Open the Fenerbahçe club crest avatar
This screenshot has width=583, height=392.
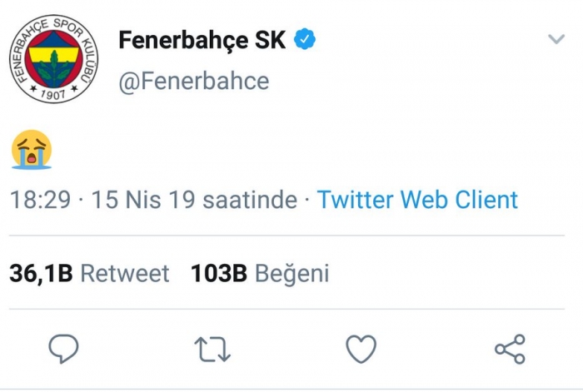52,60
